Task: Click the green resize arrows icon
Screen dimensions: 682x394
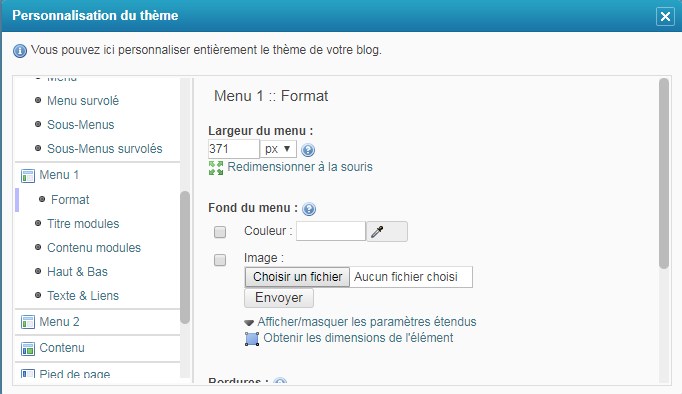Action: click(216, 168)
